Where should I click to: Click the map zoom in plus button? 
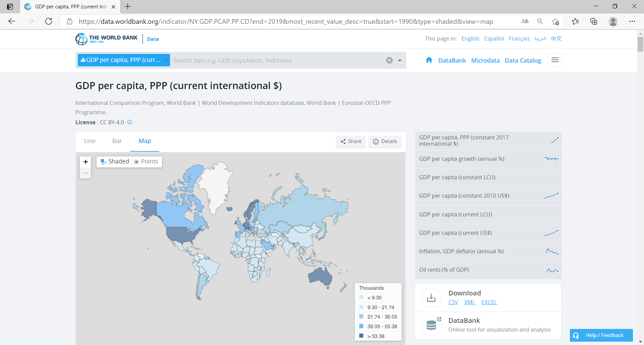[x=86, y=162]
